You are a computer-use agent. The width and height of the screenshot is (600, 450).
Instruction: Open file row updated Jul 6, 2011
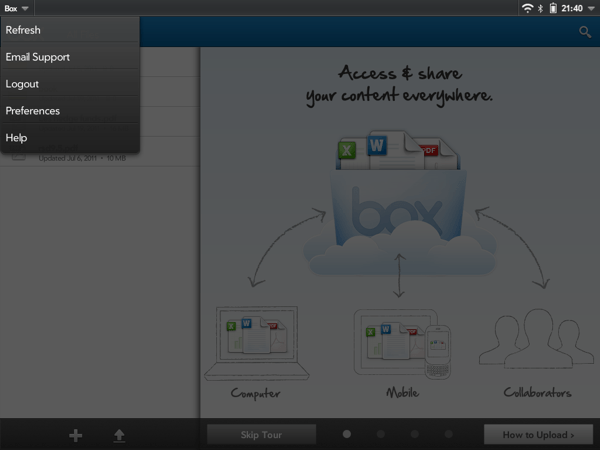click(99, 152)
